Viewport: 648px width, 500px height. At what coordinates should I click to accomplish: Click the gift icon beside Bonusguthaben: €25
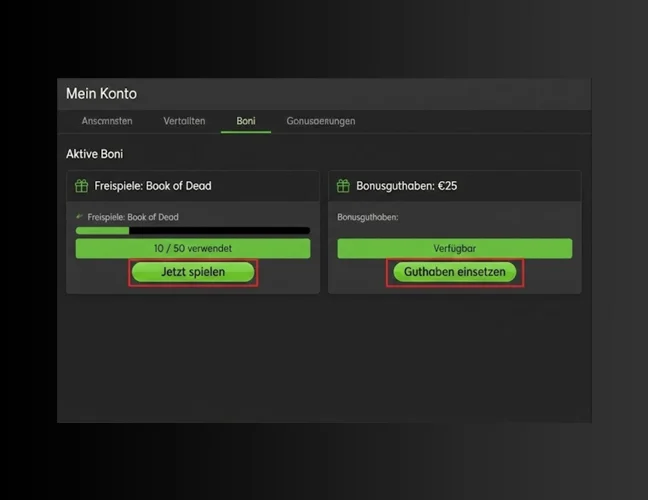[343, 186]
